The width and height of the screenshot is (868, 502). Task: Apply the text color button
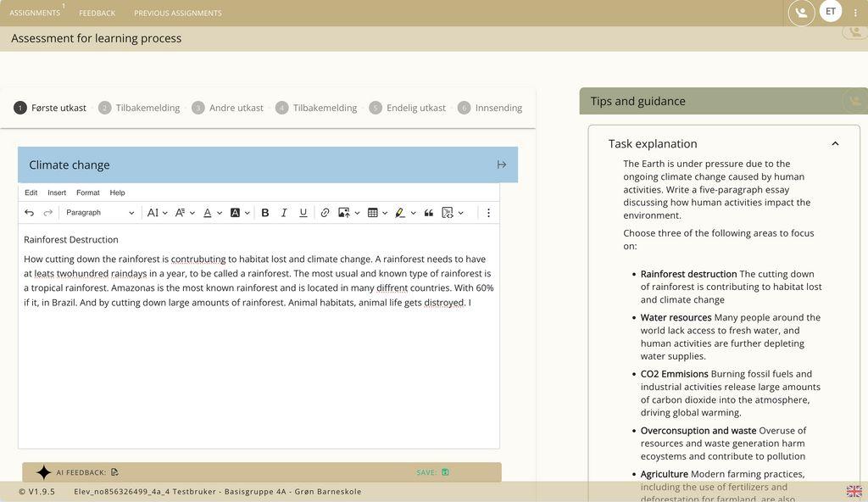click(x=208, y=213)
